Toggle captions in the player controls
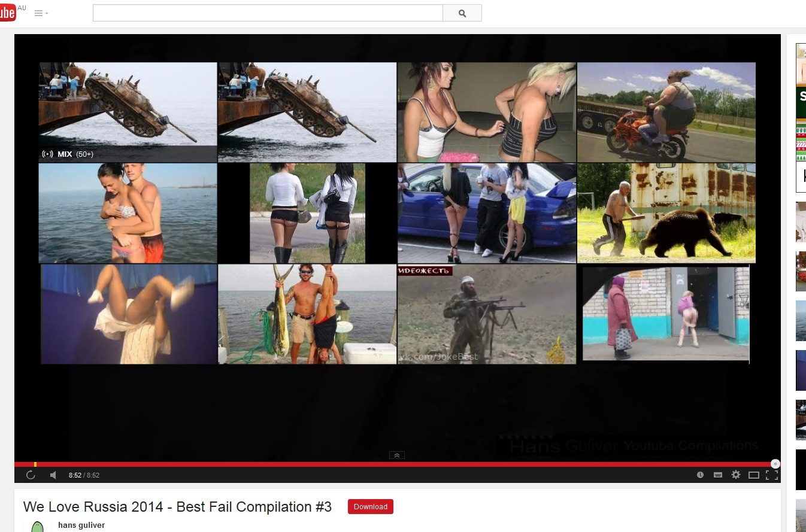The width and height of the screenshot is (806, 532). coord(718,475)
